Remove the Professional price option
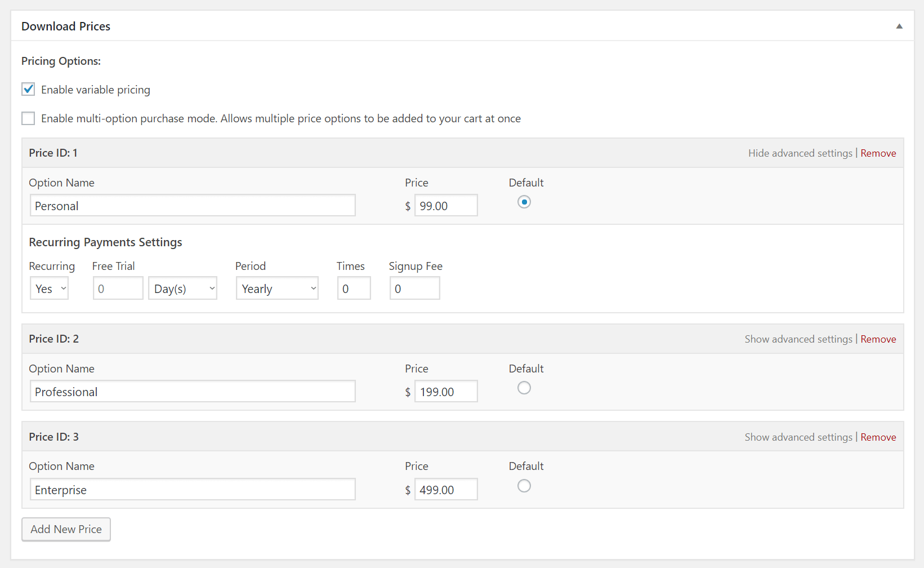 pyautogui.click(x=878, y=339)
